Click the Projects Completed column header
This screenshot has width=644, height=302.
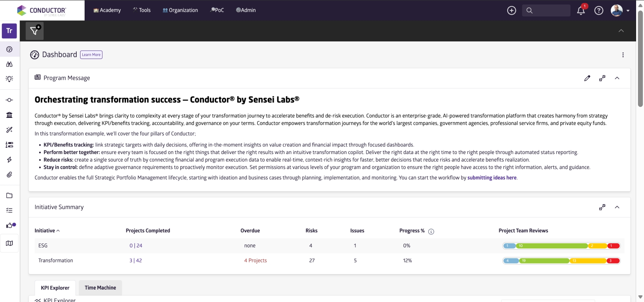(x=148, y=231)
